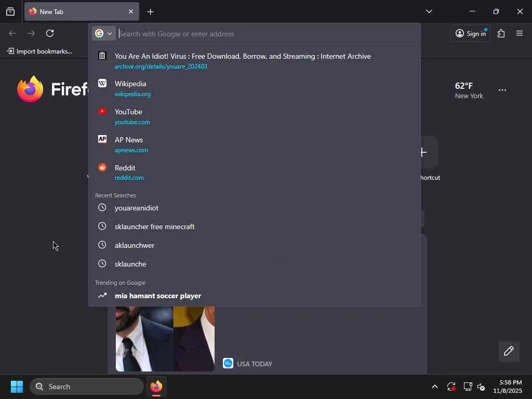Open the 62°F New York weather widget
This screenshot has width=532, height=399.
coord(469,90)
